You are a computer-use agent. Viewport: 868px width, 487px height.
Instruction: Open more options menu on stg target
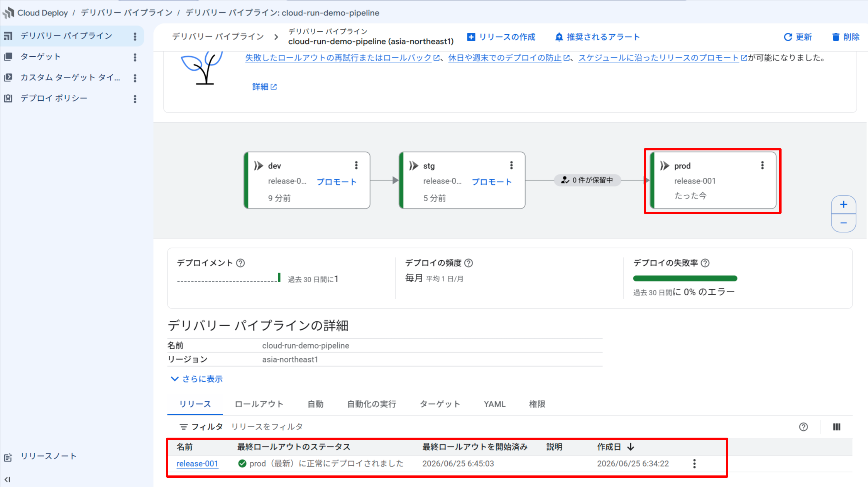tap(511, 165)
